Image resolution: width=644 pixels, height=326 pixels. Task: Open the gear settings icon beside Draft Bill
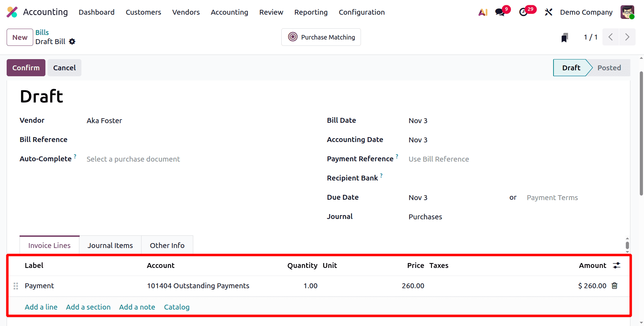point(72,42)
